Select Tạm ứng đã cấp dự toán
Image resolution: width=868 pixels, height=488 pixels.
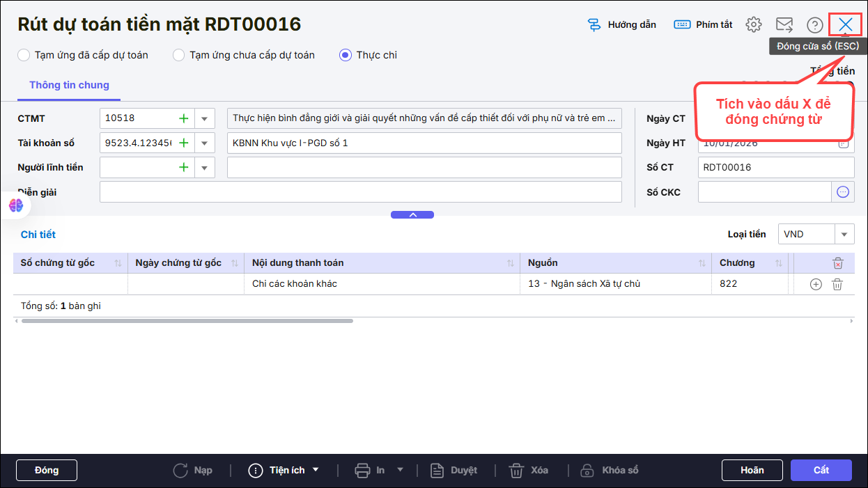pos(83,55)
